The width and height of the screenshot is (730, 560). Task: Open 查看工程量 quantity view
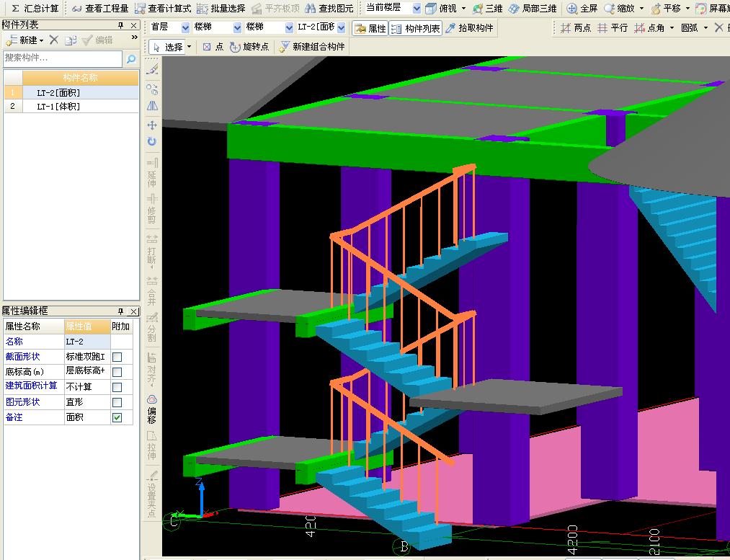pyautogui.click(x=99, y=9)
